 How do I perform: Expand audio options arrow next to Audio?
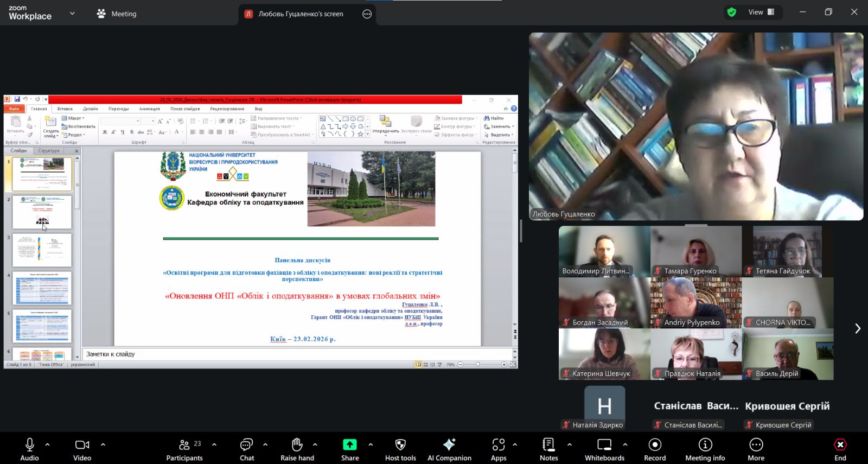tap(48, 444)
